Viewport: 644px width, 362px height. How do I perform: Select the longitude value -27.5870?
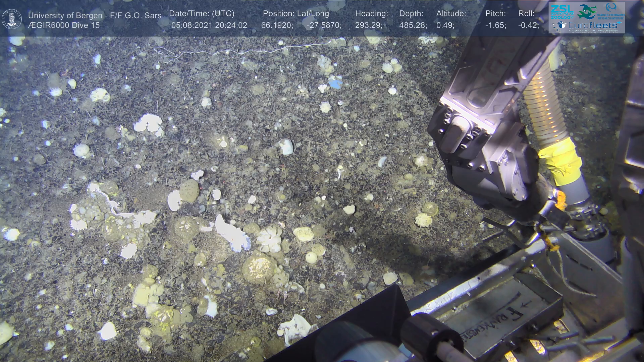point(324,25)
